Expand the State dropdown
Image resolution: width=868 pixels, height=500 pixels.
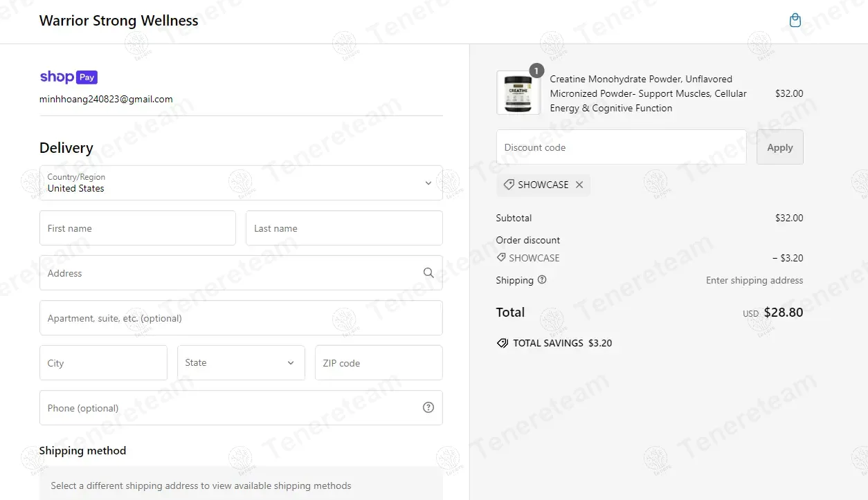point(241,363)
